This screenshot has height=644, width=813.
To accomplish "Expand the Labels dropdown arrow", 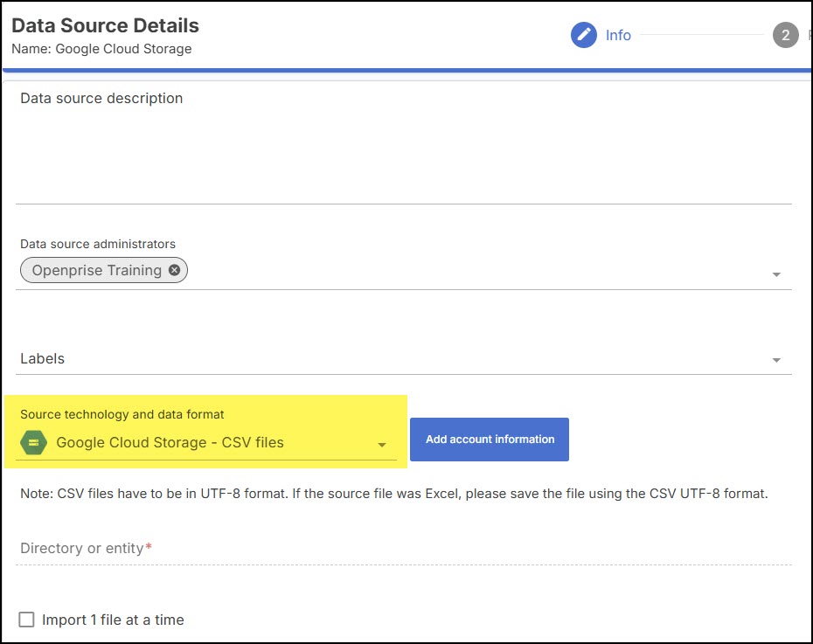I will point(776,360).
